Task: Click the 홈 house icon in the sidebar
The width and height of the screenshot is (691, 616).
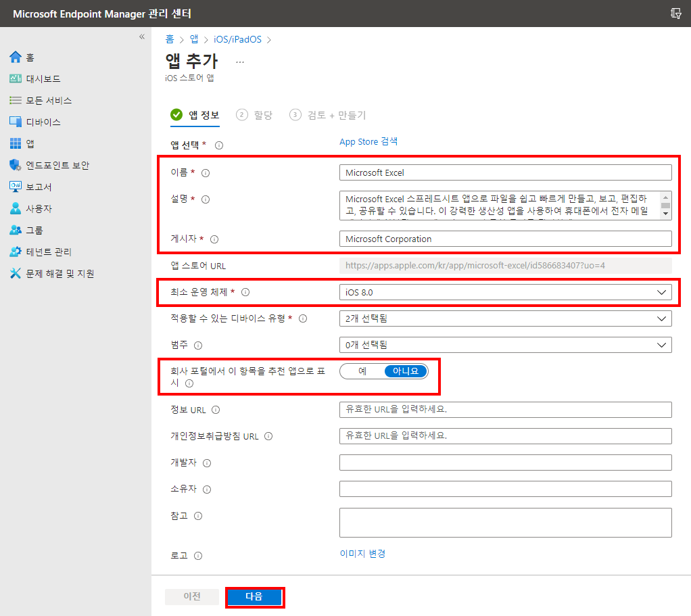Action: [x=16, y=57]
